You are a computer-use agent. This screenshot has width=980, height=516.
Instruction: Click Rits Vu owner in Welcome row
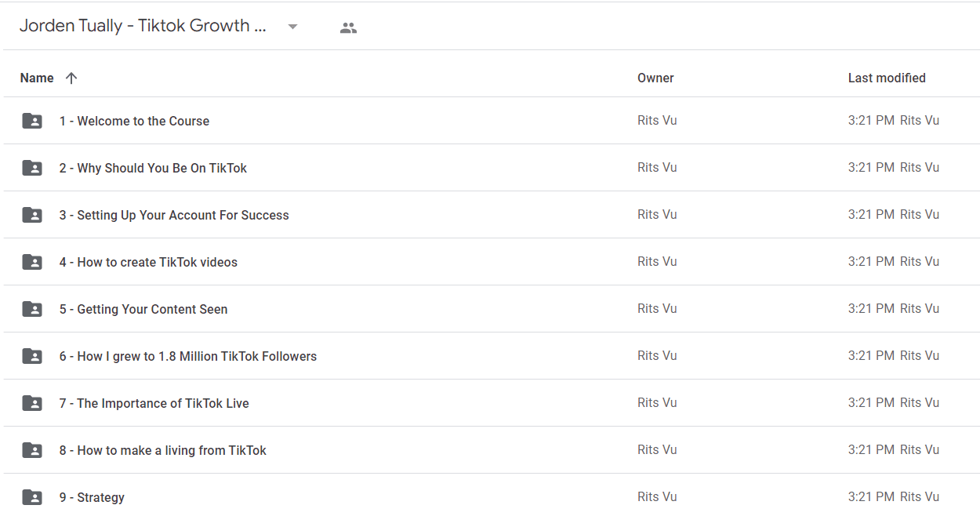tap(657, 121)
